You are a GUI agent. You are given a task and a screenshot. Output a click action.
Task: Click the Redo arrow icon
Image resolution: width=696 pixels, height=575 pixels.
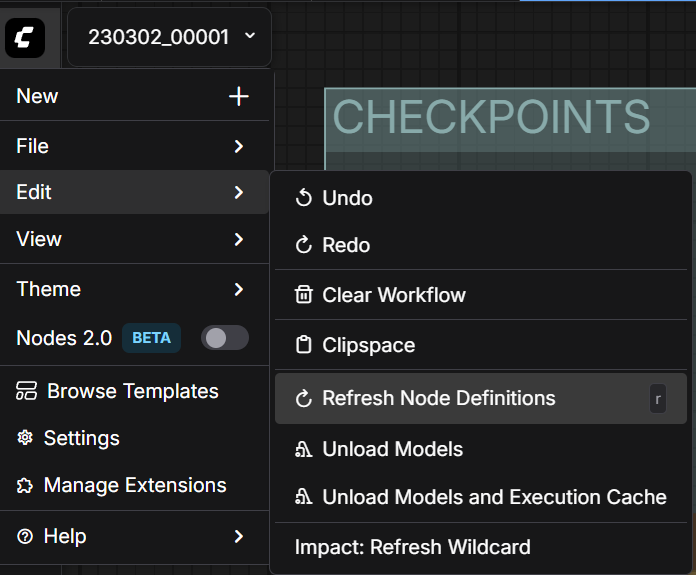304,245
